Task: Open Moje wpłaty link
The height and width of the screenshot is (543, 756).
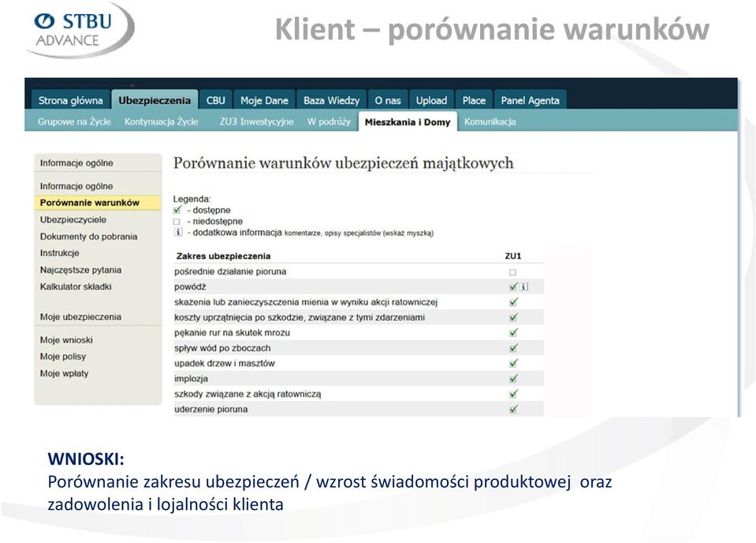Action: [x=64, y=374]
